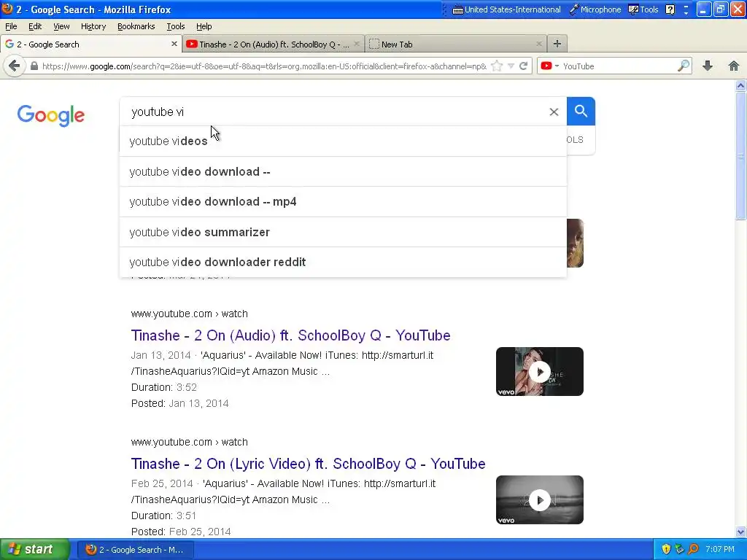This screenshot has height=560, width=747.
Task: Click the Google favicon on the first tab
Action: [x=9, y=44]
